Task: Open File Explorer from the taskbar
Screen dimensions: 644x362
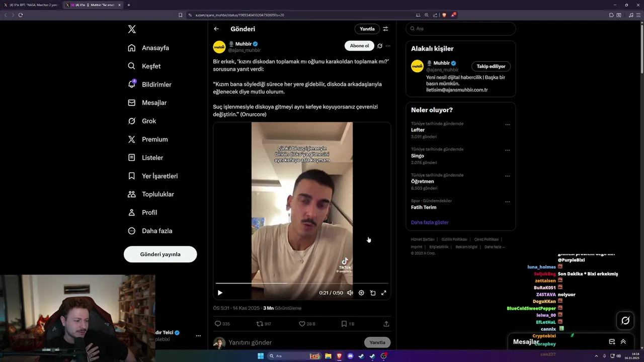Action: point(328,356)
